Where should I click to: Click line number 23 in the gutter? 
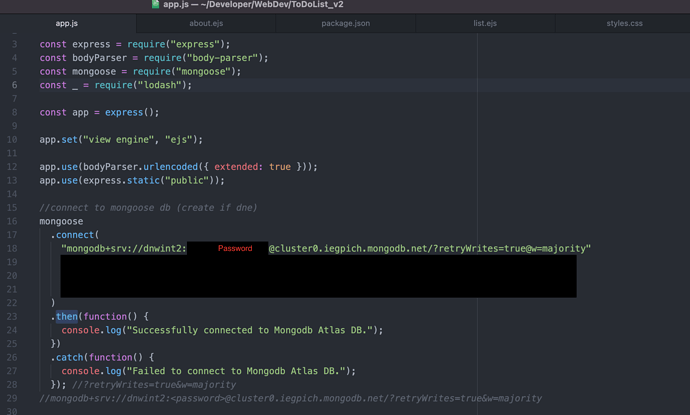click(x=12, y=316)
